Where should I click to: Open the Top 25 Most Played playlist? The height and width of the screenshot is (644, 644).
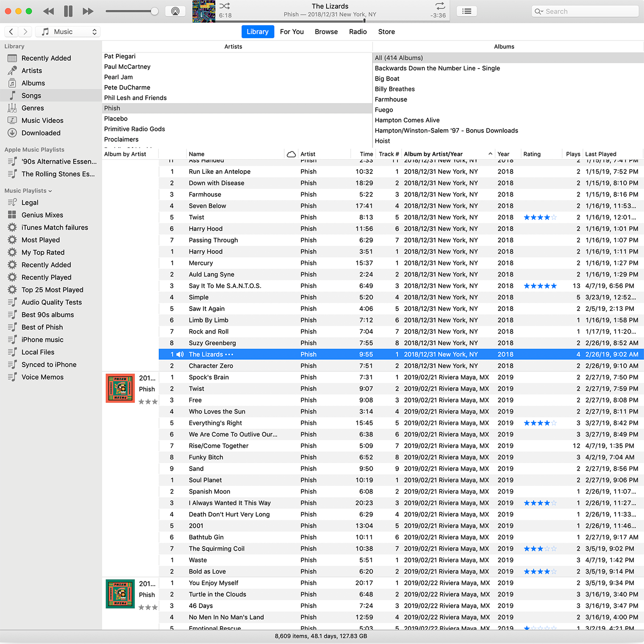point(51,290)
